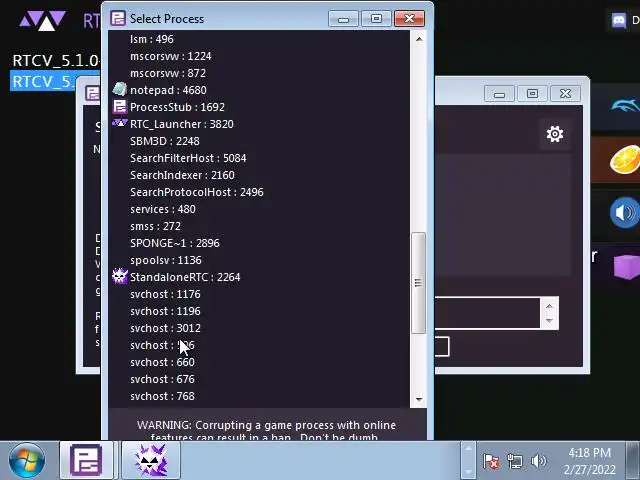This screenshot has height=480, width=640.
Task: Select spoolsv : 1136 process
Action: [x=166, y=260]
